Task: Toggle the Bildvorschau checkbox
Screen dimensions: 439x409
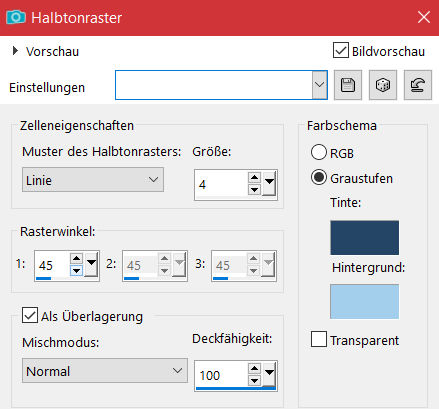Action: click(x=341, y=50)
